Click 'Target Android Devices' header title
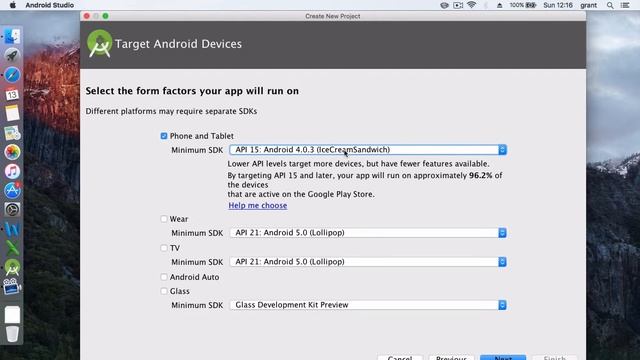 (x=178, y=44)
